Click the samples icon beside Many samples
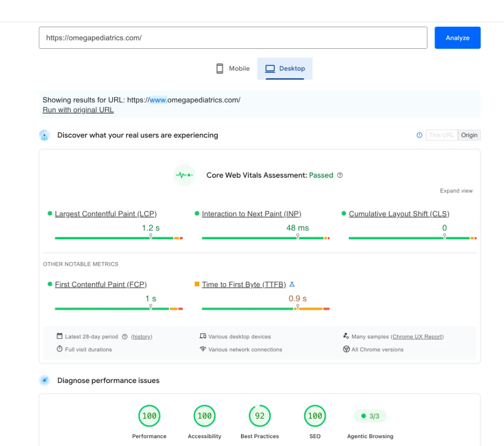 point(346,336)
